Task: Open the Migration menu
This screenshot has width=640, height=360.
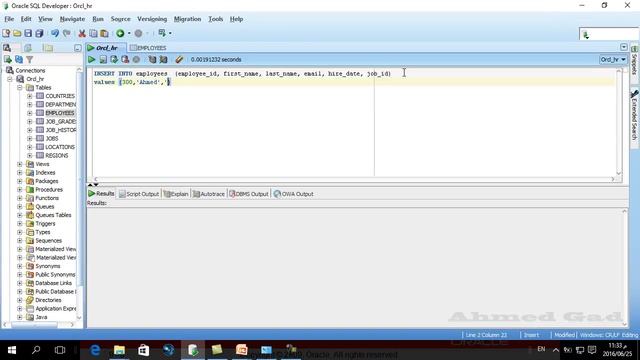Action: click(x=187, y=19)
